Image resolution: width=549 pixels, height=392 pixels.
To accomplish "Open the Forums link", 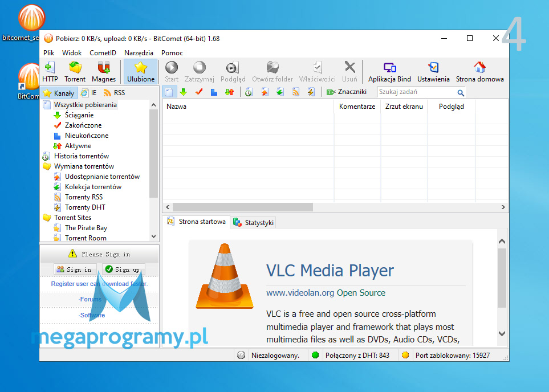I will point(90,299).
